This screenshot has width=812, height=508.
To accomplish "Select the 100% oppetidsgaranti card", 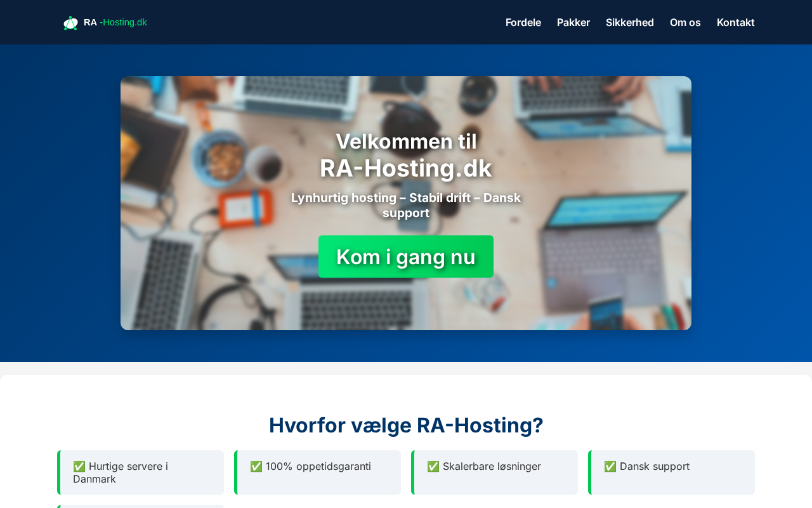I will 317,472.
